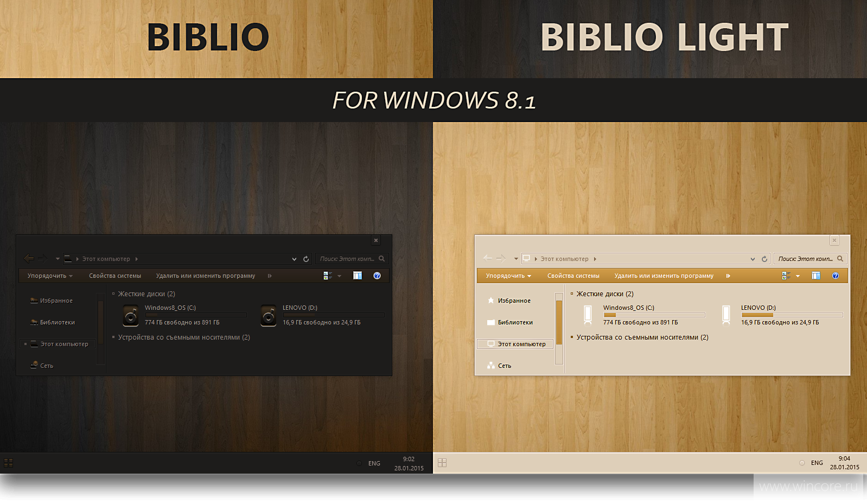Open view options dropdown in light window
Image resolution: width=867 pixels, height=504 pixels.
pos(798,276)
